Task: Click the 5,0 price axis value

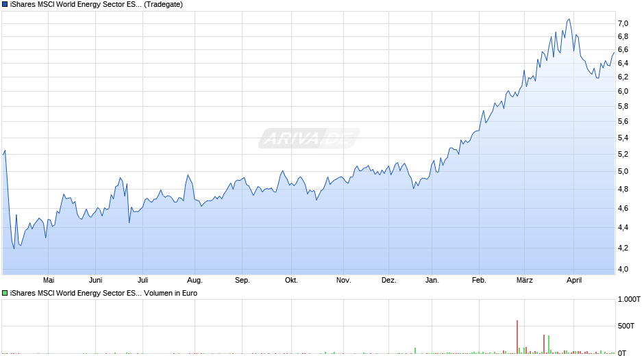Action: coord(623,171)
